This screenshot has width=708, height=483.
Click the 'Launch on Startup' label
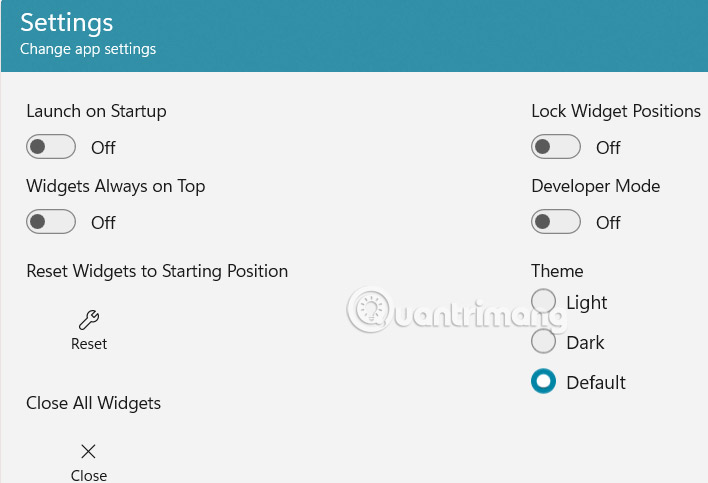pos(96,111)
